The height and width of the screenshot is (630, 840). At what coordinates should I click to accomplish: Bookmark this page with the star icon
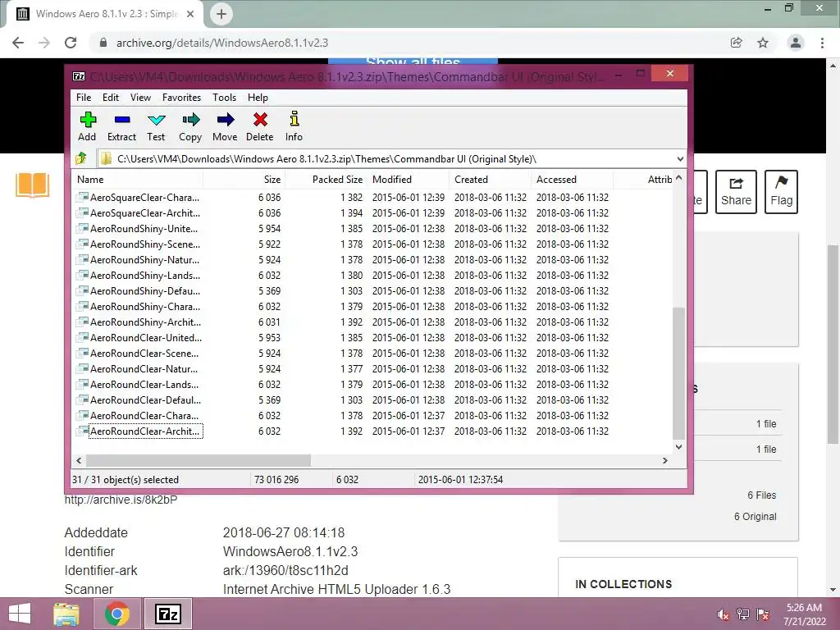pos(763,43)
